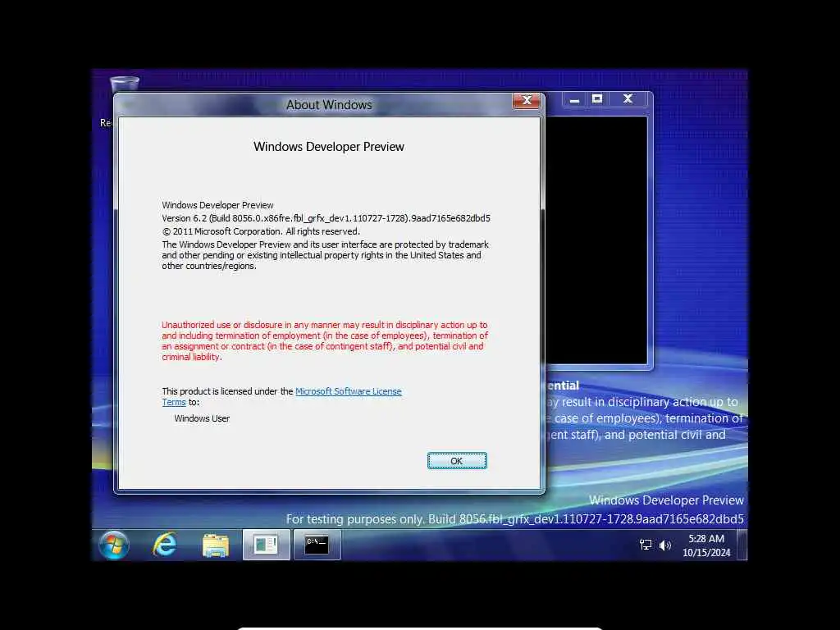Launch Internet Explorer from taskbar

tap(164, 545)
